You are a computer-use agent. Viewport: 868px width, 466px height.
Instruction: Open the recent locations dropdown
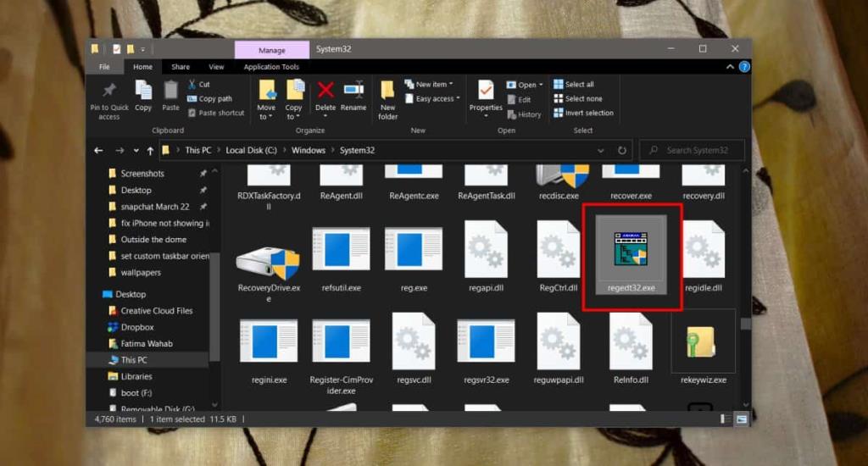tap(136, 151)
